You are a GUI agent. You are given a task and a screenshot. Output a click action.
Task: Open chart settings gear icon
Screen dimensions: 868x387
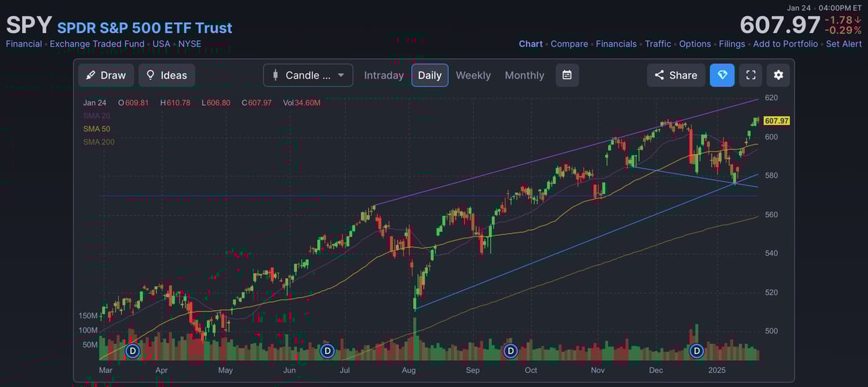[x=778, y=75]
